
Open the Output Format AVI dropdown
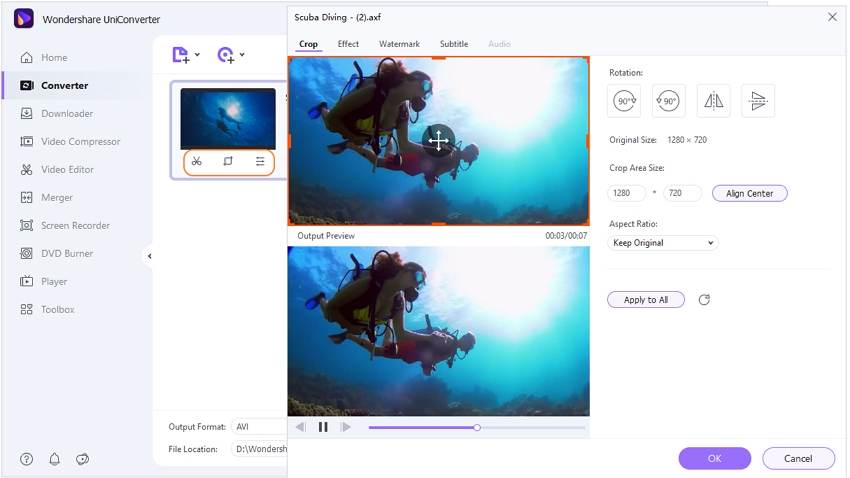pyautogui.click(x=259, y=427)
